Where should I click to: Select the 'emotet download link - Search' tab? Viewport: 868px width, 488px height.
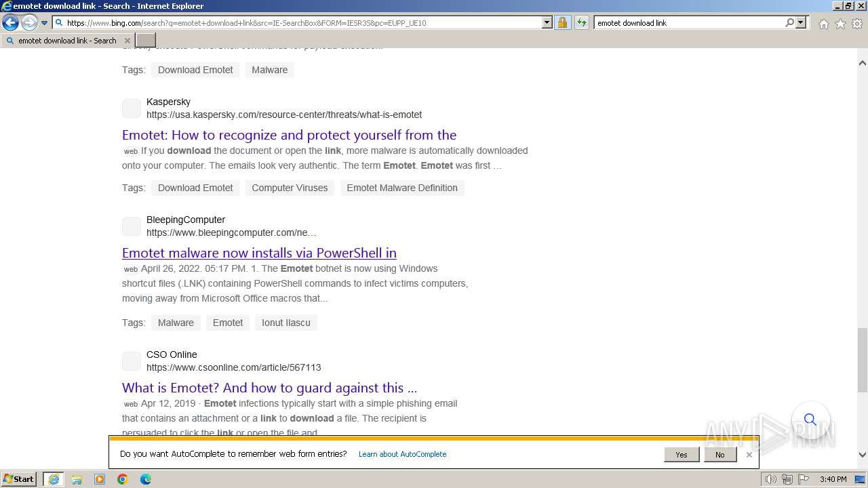tap(68, 41)
